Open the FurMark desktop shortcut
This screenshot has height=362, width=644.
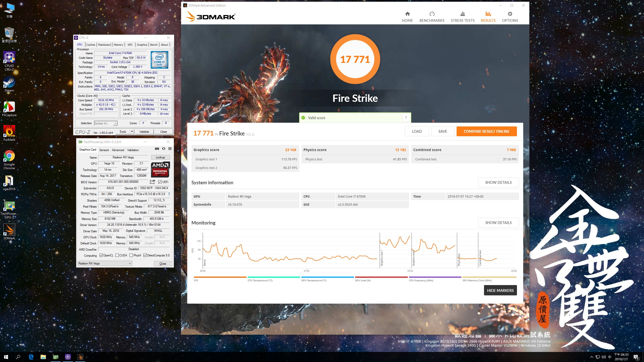[9, 133]
